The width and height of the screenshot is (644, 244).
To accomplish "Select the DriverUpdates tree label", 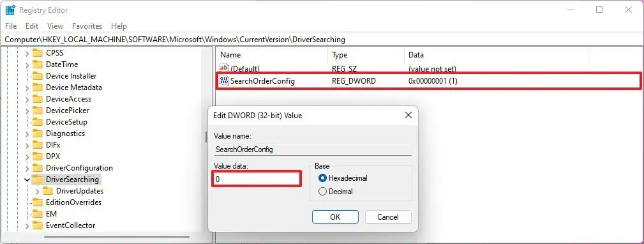I will click(x=80, y=191).
